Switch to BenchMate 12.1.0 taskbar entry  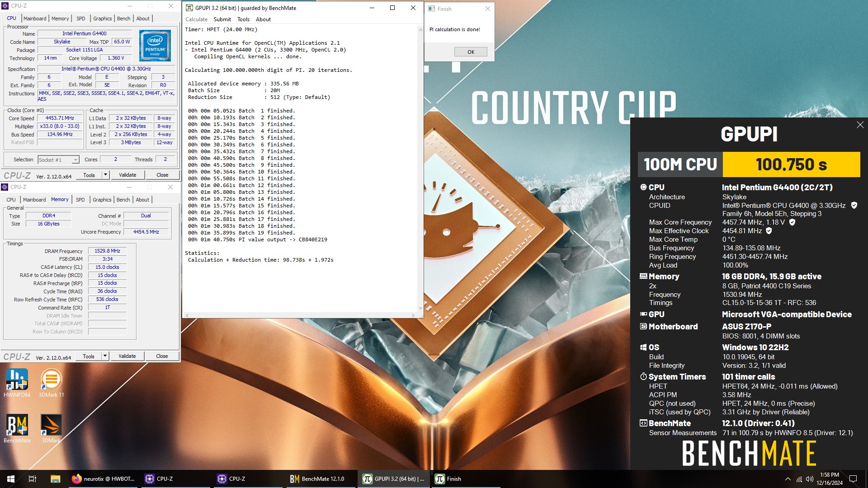coord(320,479)
